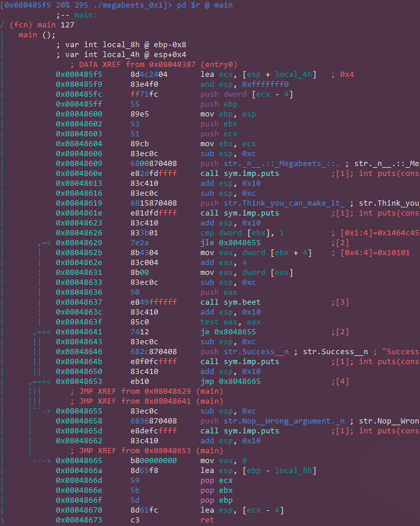Click 'JMP XREF from 0x08048641 (main)' comment
This screenshot has width=420, height=526.
click(147, 401)
